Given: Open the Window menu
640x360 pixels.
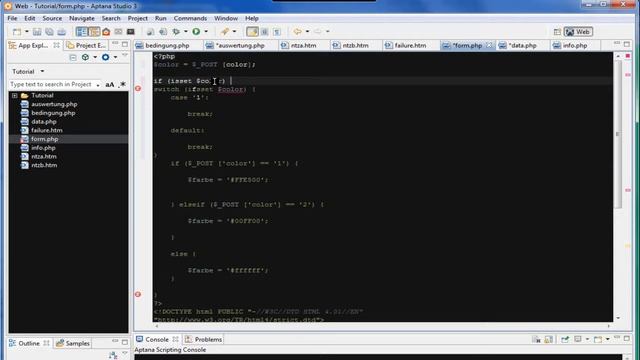Looking at the screenshot, I should click(226, 18).
